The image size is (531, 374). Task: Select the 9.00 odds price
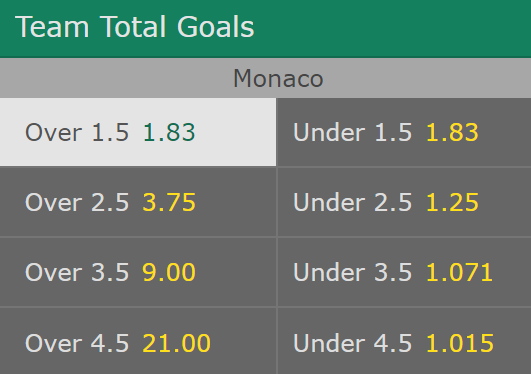coord(169,272)
